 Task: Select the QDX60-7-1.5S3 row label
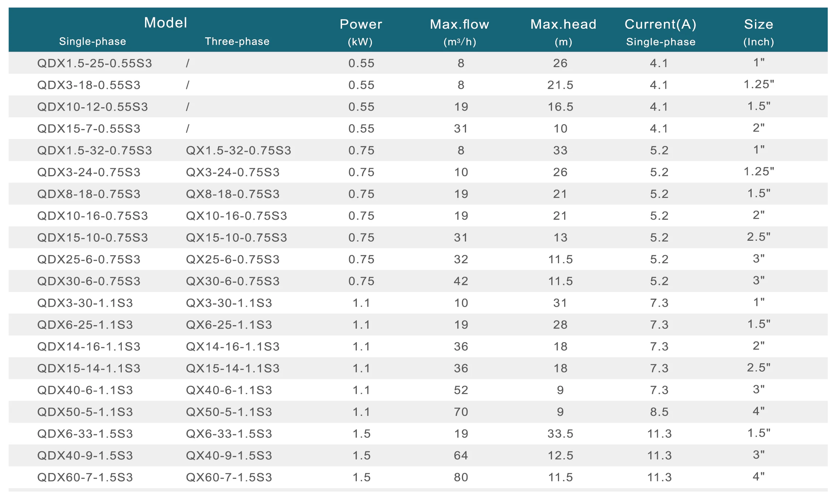point(85,477)
